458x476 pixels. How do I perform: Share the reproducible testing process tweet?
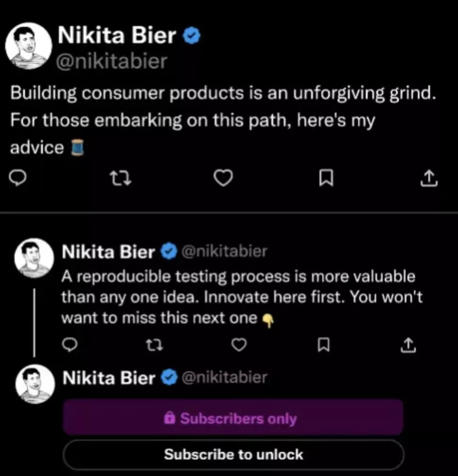(x=408, y=346)
